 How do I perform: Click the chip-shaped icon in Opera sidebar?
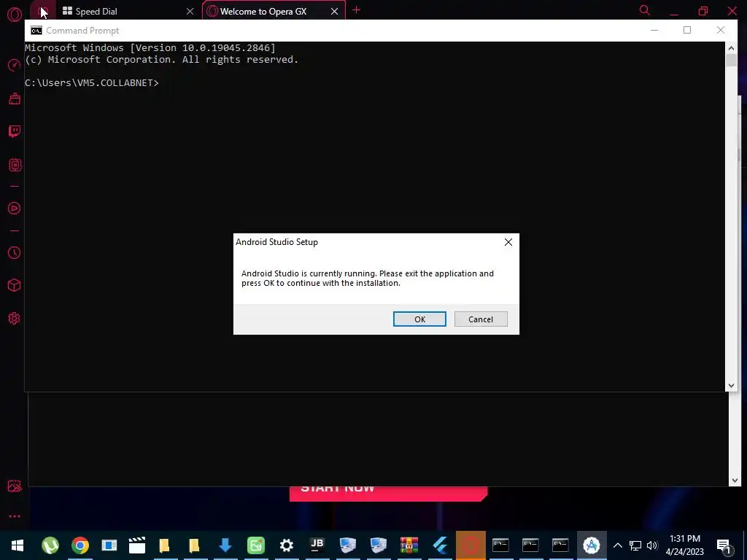tap(15, 165)
